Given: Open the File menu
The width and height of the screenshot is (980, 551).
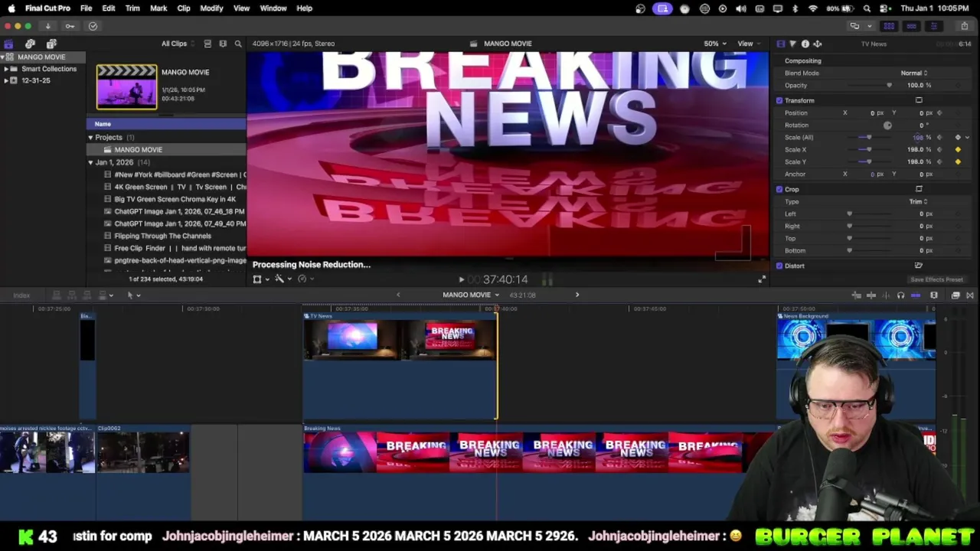Looking at the screenshot, I should [86, 8].
